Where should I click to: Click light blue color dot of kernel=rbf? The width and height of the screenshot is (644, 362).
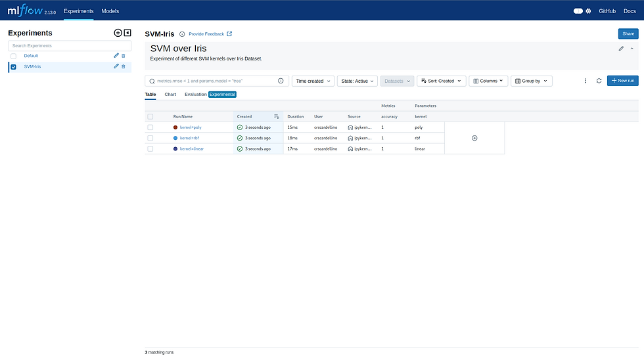(175, 138)
